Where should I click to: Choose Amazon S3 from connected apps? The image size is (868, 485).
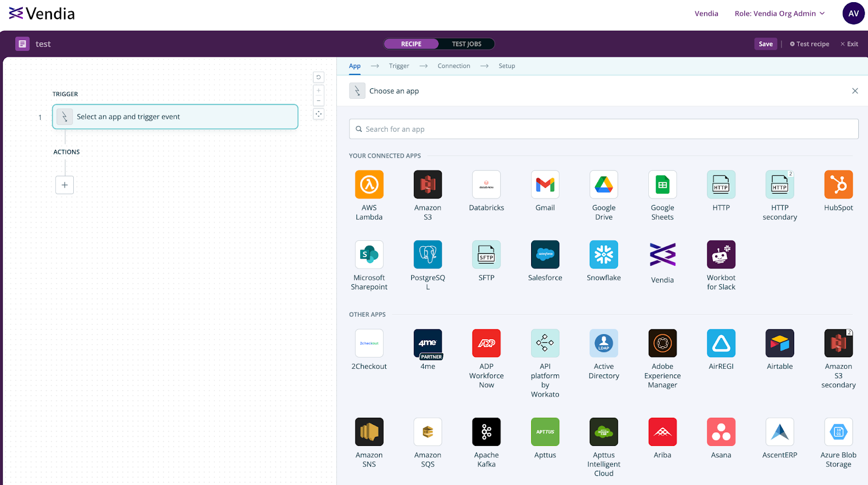point(427,184)
